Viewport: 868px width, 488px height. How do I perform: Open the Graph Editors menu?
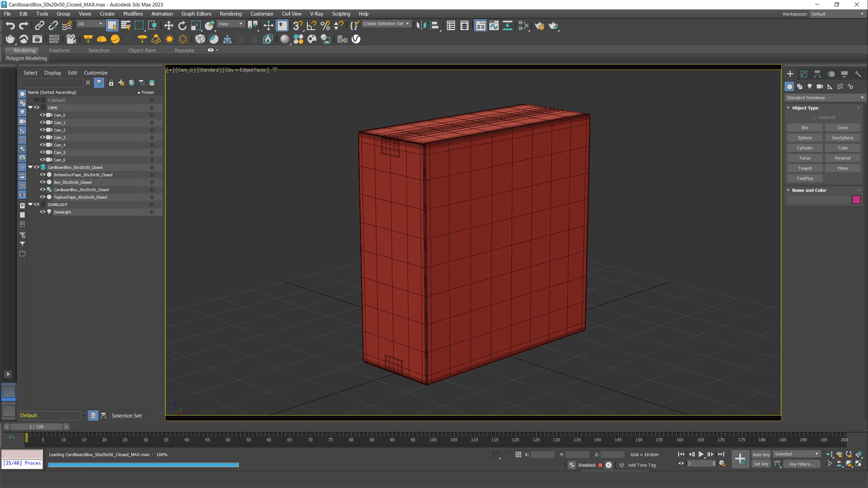coord(196,14)
